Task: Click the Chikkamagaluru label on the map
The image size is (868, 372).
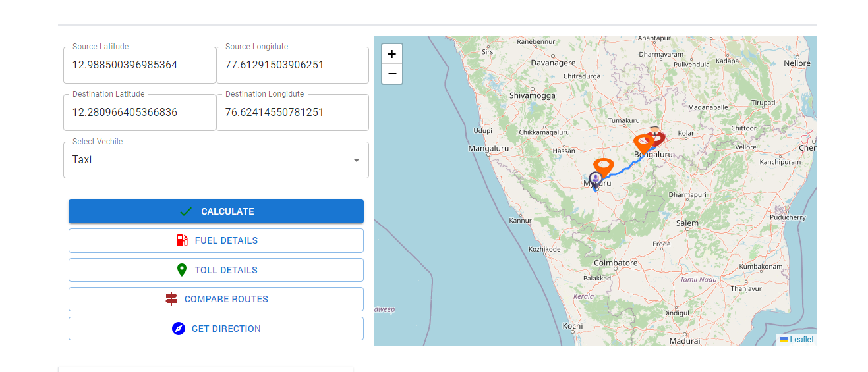Action: click(544, 132)
